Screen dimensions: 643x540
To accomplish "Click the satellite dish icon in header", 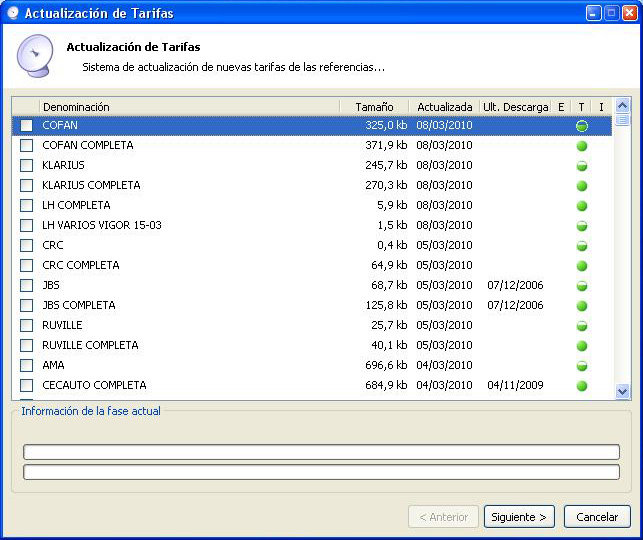I will (35, 56).
